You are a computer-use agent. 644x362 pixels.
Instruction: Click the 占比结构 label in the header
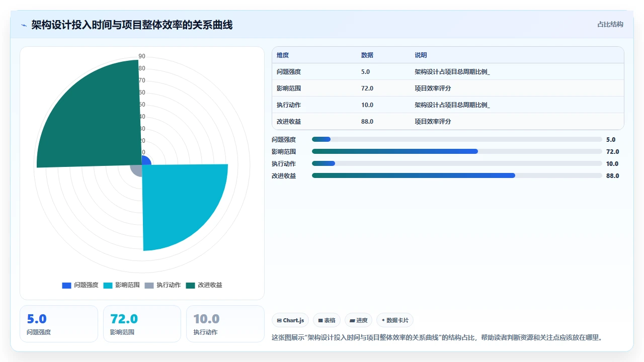(610, 24)
